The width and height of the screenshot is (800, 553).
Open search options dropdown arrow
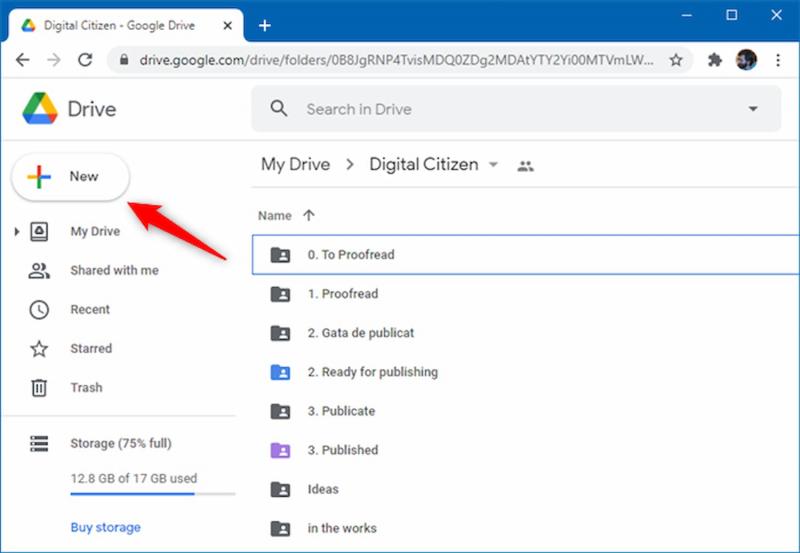[x=753, y=109]
